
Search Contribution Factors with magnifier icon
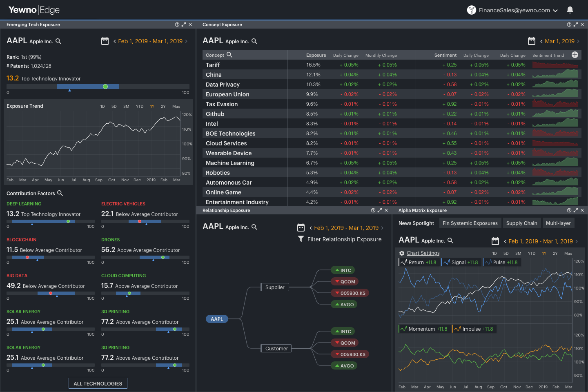(60, 193)
